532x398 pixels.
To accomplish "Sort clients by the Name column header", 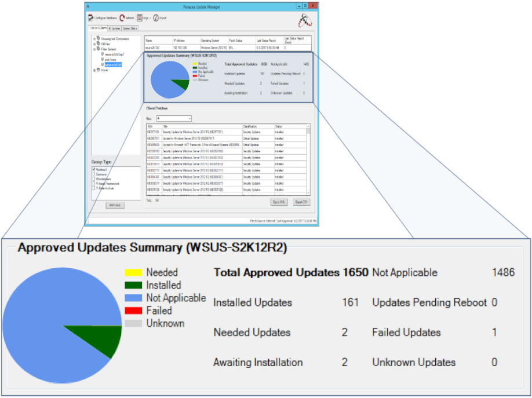I will 158,41.
